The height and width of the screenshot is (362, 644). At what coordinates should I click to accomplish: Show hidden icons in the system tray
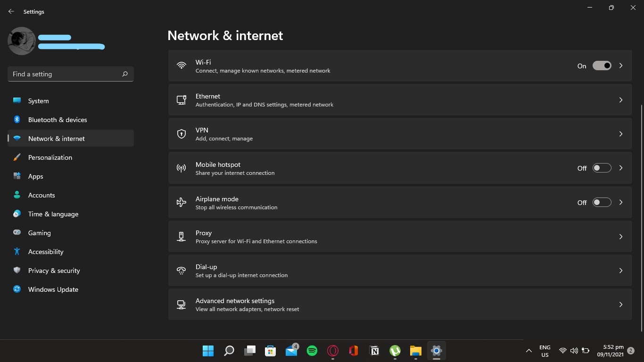(x=529, y=351)
